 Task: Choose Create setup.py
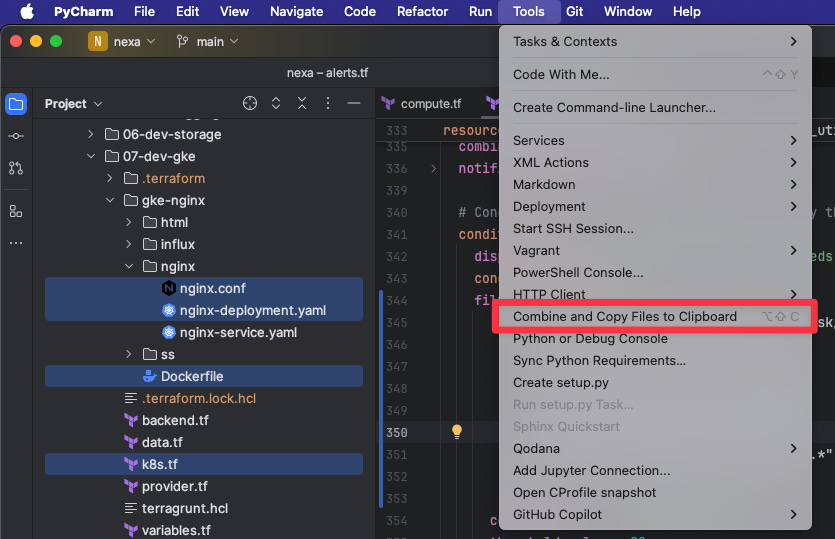(x=655, y=382)
